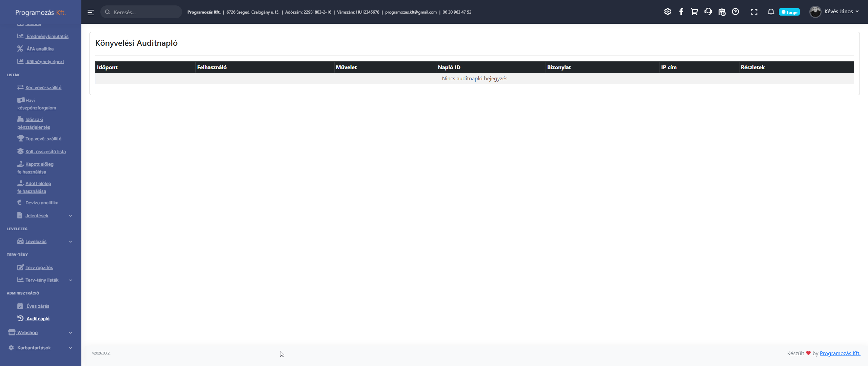Viewport: 868px width, 366px height.
Task: Follow the Programozás Kft. footer link
Action: (840, 353)
